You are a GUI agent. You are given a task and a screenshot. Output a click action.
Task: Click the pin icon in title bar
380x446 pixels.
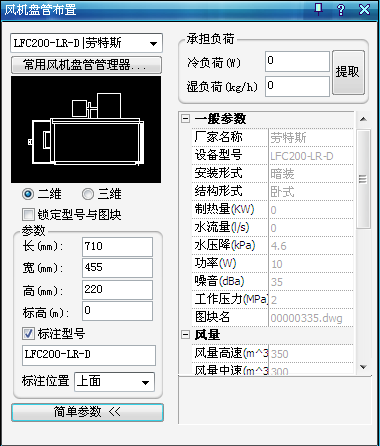click(318, 9)
